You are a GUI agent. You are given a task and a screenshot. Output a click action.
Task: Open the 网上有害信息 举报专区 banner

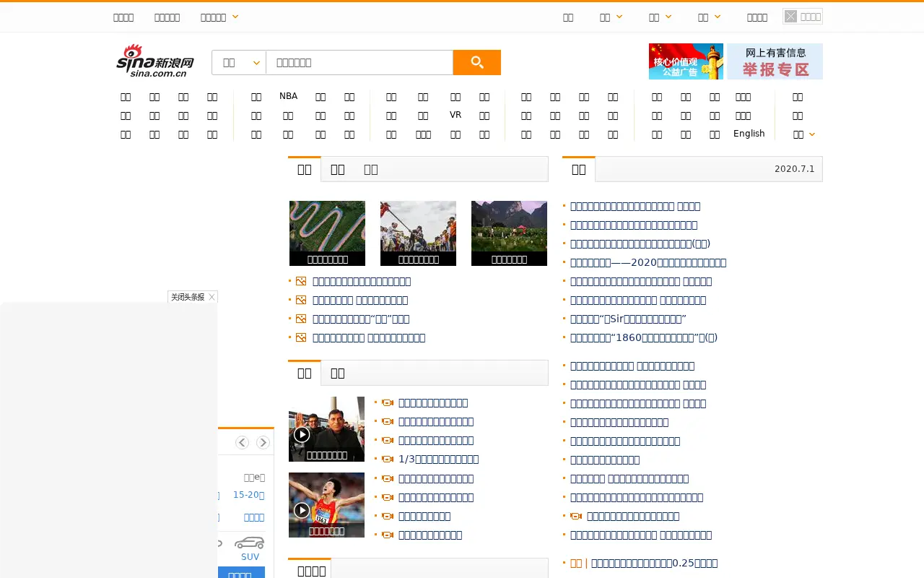775,61
